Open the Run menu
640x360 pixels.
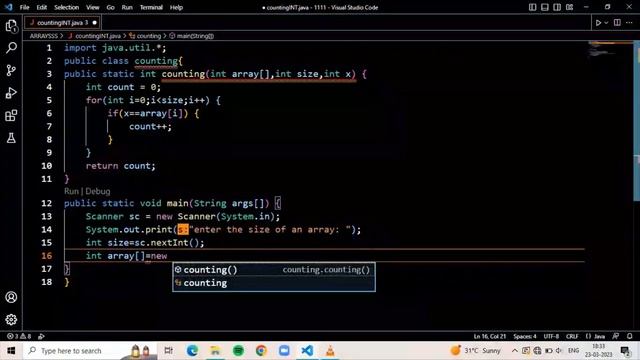pyautogui.click(x=127, y=7)
